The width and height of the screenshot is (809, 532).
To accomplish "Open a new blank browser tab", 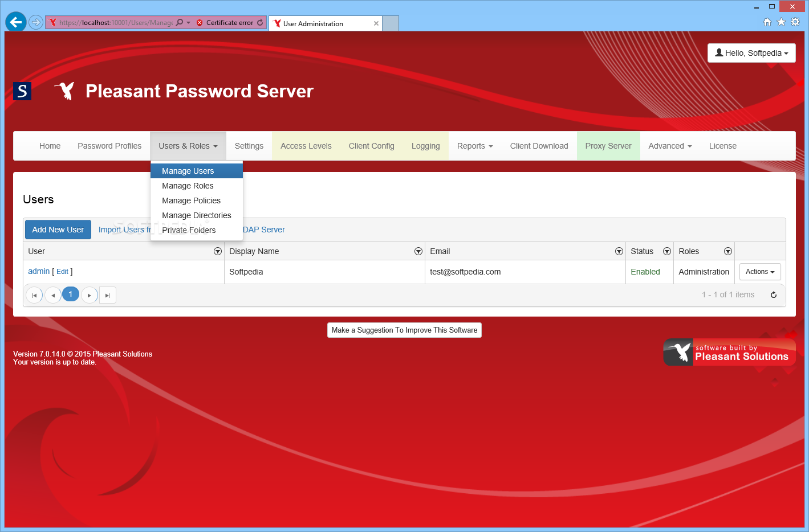I will pyautogui.click(x=391, y=23).
